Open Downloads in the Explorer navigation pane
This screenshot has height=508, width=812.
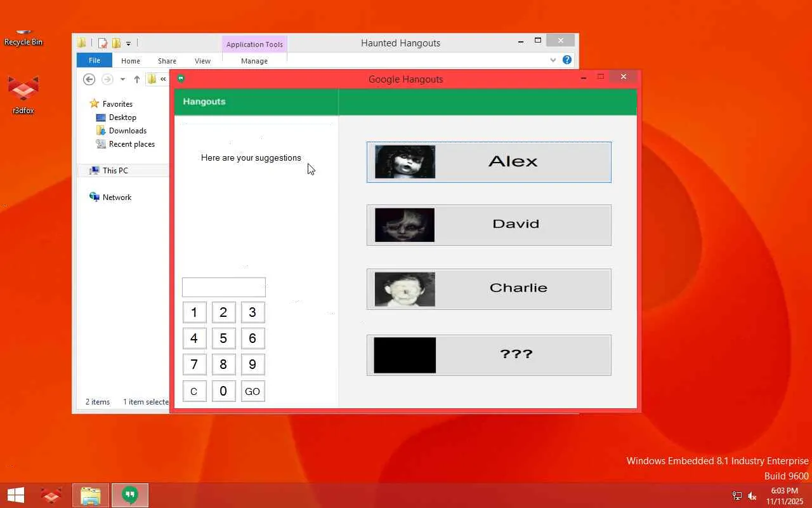point(128,131)
